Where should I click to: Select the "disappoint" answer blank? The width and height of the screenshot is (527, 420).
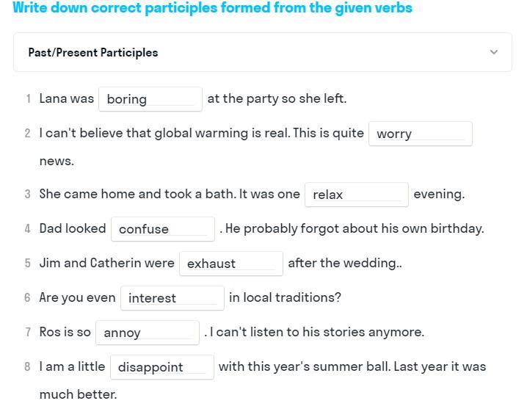(161, 367)
